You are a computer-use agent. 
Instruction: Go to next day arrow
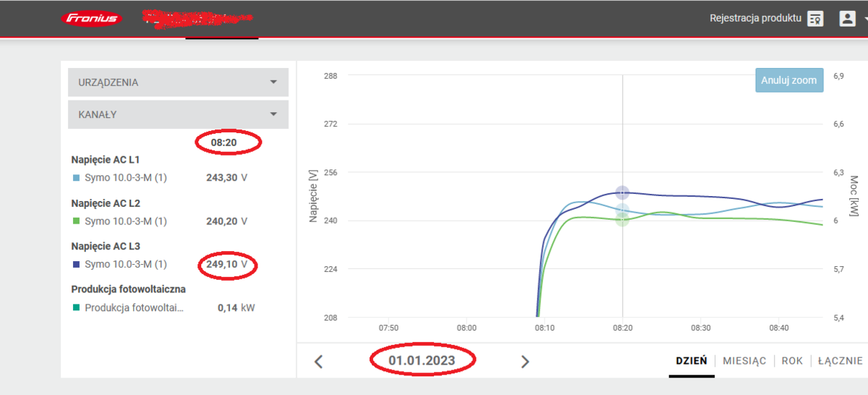click(526, 362)
